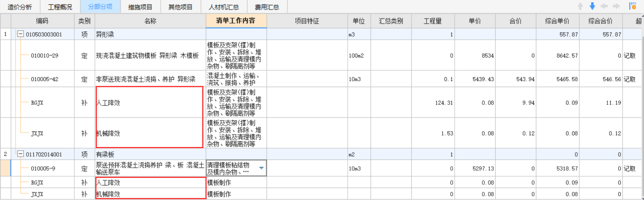
Task: Click the grey left arrow (promote) icon
Action: 604,6
